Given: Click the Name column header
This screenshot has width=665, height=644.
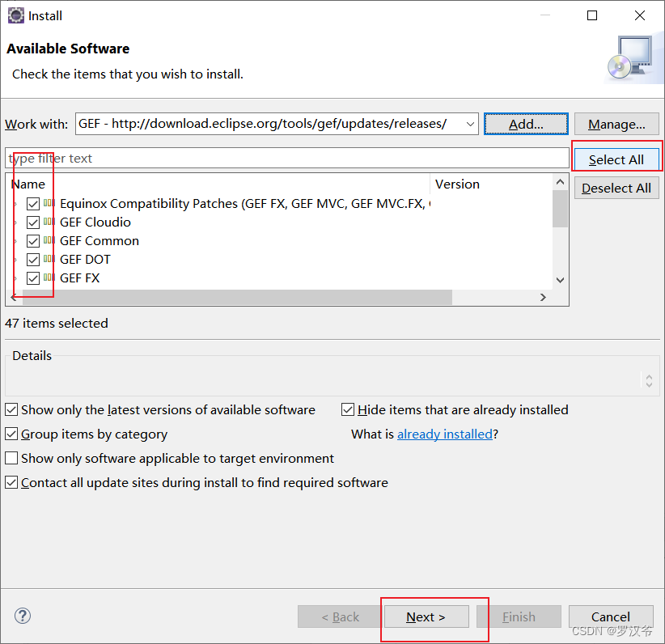Looking at the screenshot, I should point(218,184).
